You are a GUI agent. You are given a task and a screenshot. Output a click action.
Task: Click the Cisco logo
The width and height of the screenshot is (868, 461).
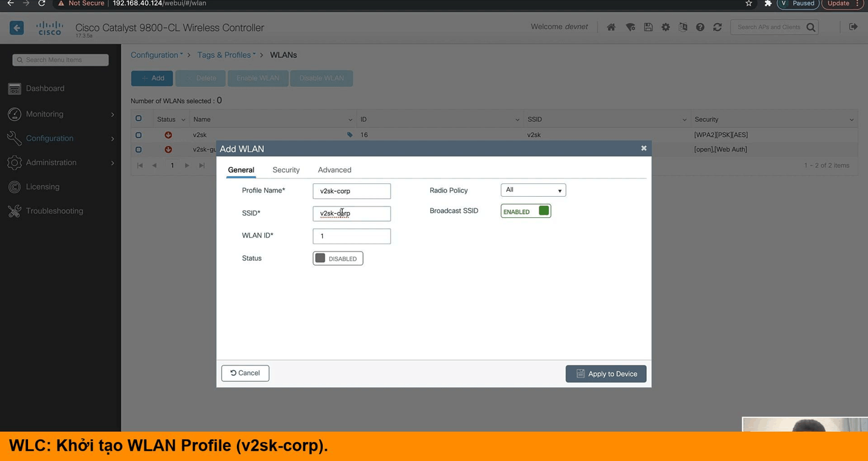pyautogui.click(x=49, y=28)
